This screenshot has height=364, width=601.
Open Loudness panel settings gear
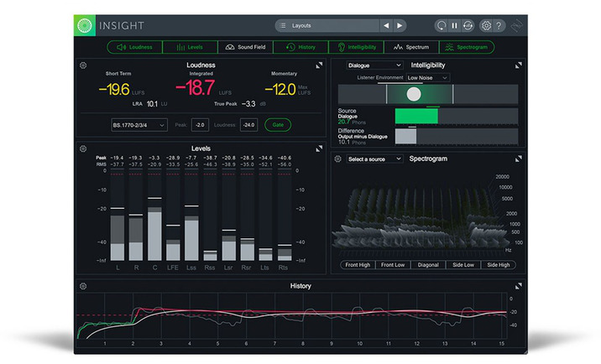(83, 65)
